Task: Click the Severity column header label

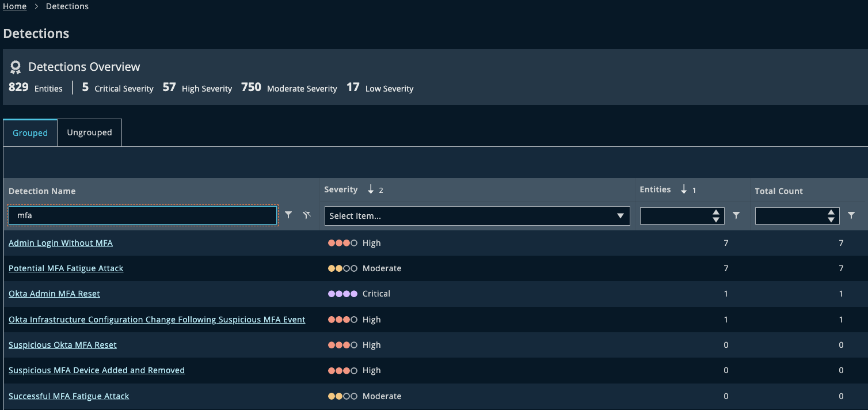Action: tap(341, 189)
